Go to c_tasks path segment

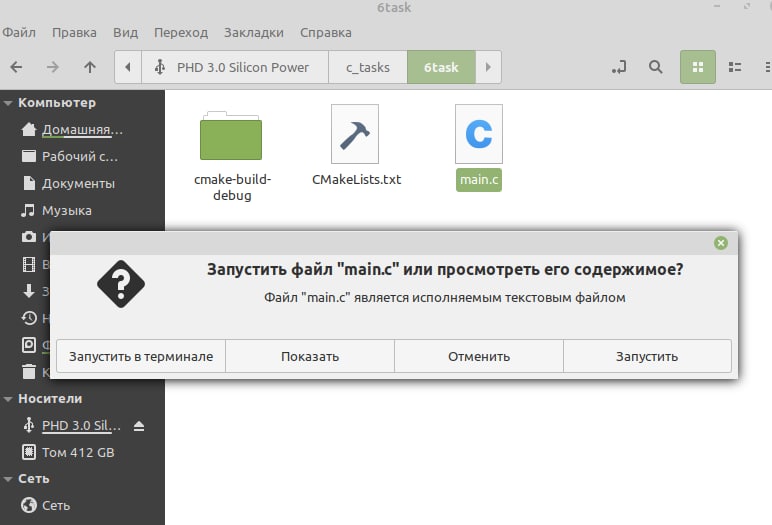[368, 67]
